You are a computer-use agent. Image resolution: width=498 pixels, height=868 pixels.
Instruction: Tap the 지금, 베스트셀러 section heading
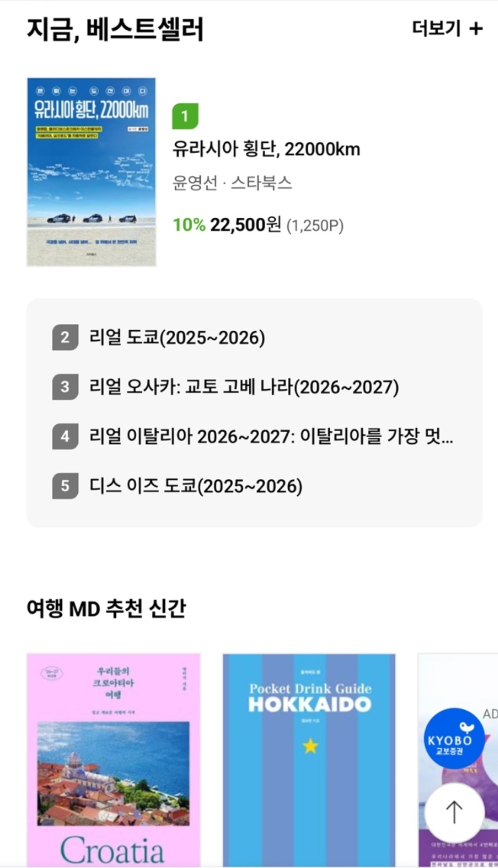click(x=115, y=29)
